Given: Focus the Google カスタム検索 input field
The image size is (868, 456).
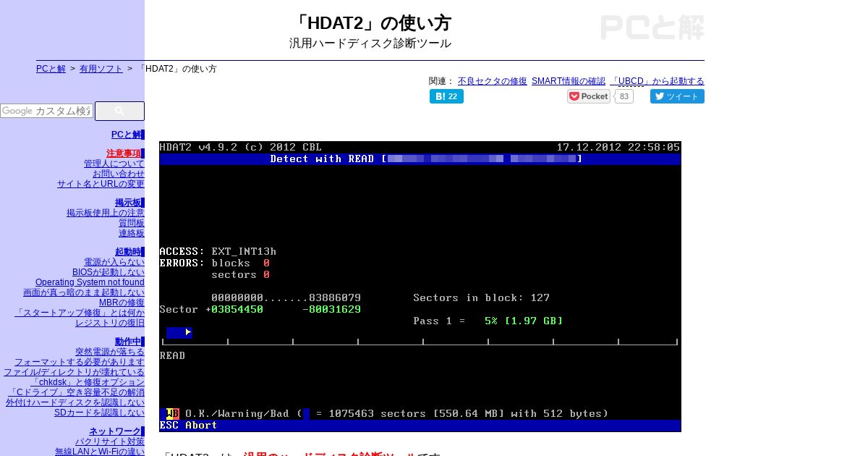Looking at the screenshot, I should (x=47, y=111).
